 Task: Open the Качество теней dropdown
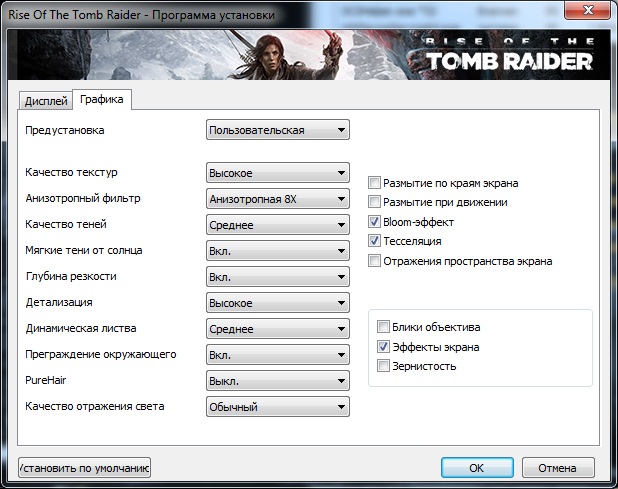[x=278, y=225]
